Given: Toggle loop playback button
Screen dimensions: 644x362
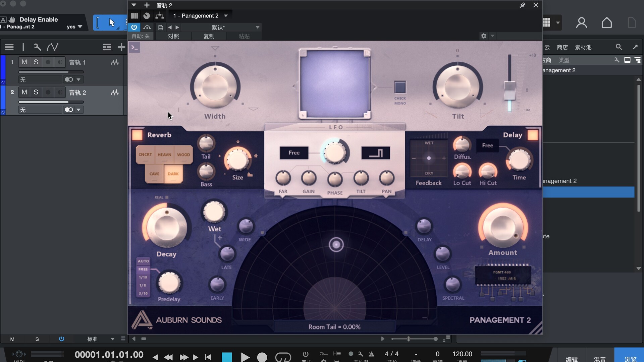Looking at the screenshot, I should tap(283, 357).
